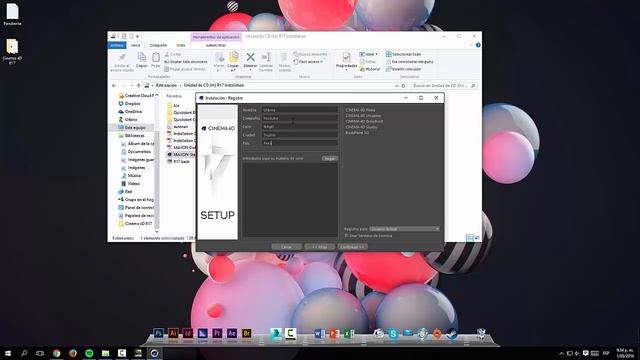Open Skype from the dock
The width and height of the screenshot is (640, 360).
pos(393,333)
